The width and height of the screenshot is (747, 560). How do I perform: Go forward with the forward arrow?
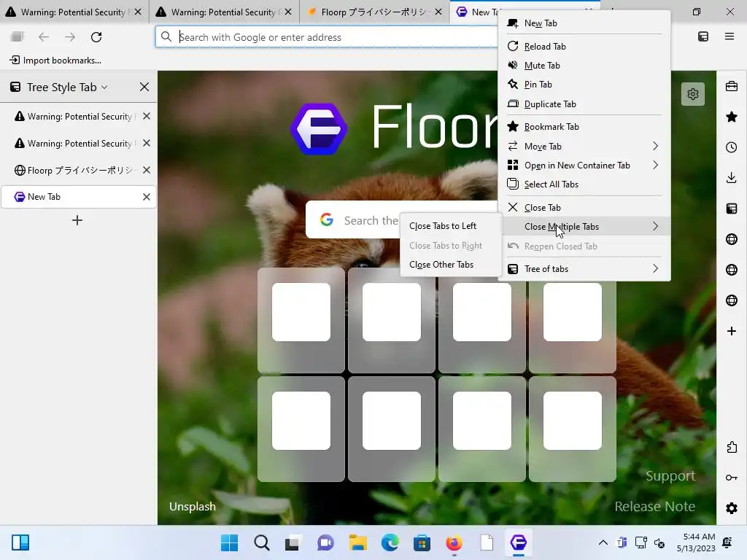point(70,37)
